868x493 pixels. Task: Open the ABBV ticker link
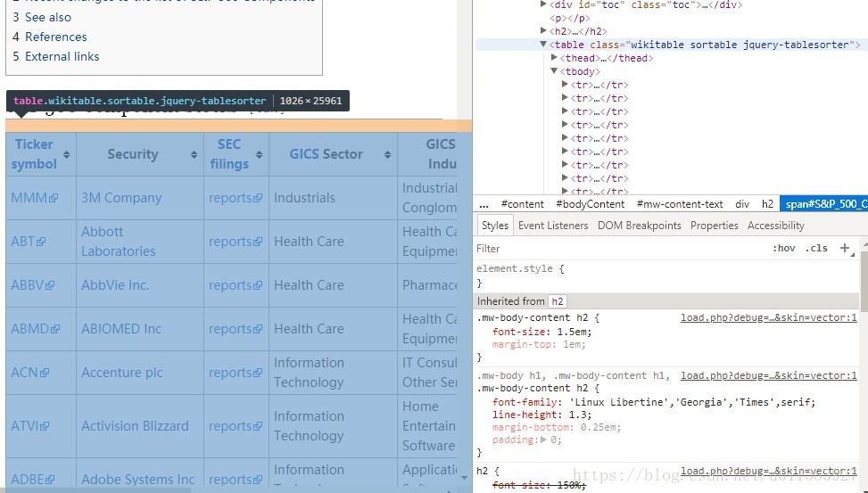coord(33,285)
